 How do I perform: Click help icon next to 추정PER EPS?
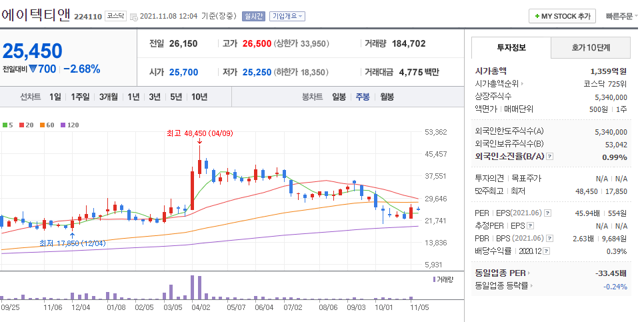point(531,225)
